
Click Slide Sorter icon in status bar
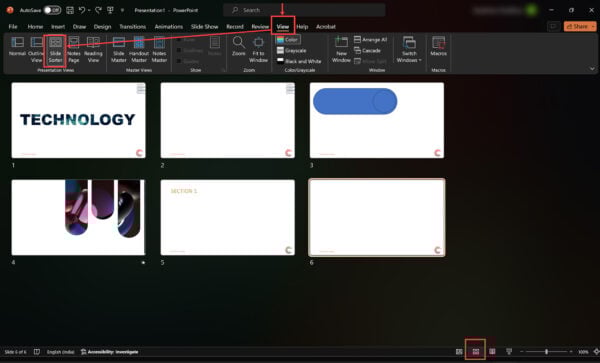click(476, 352)
